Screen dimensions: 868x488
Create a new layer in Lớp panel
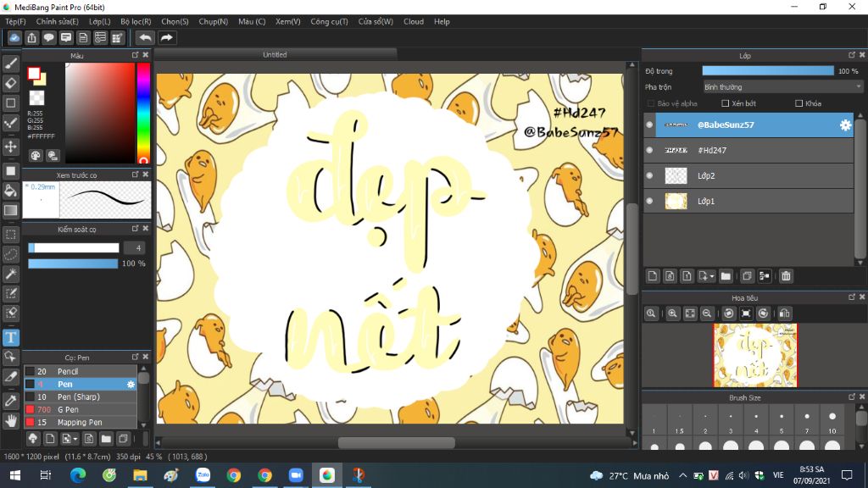pyautogui.click(x=653, y=276)
